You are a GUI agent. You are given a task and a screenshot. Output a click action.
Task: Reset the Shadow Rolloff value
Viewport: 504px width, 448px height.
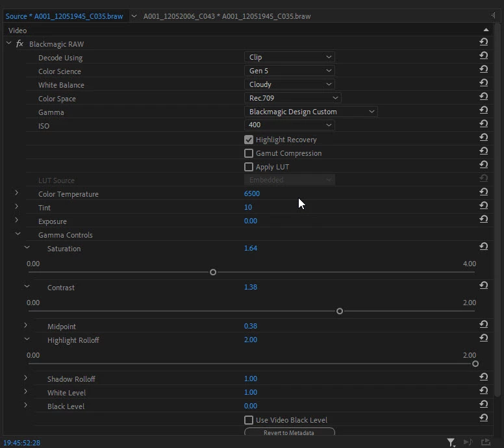(x=483, y=377)
